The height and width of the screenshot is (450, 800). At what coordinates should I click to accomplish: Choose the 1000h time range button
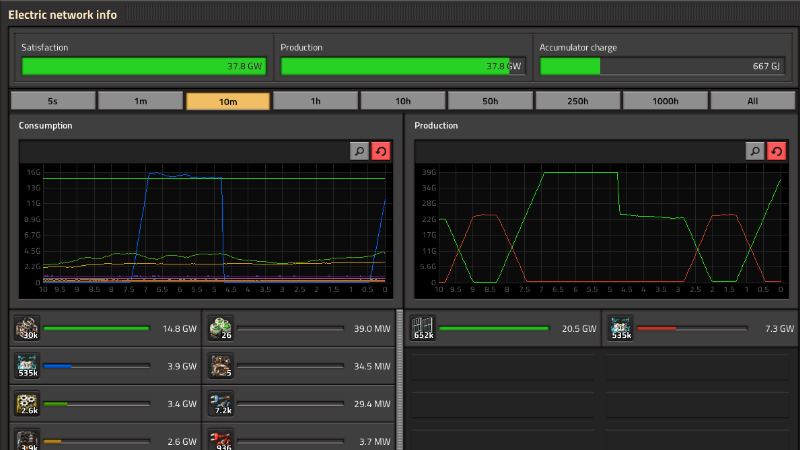pos(665,101)
